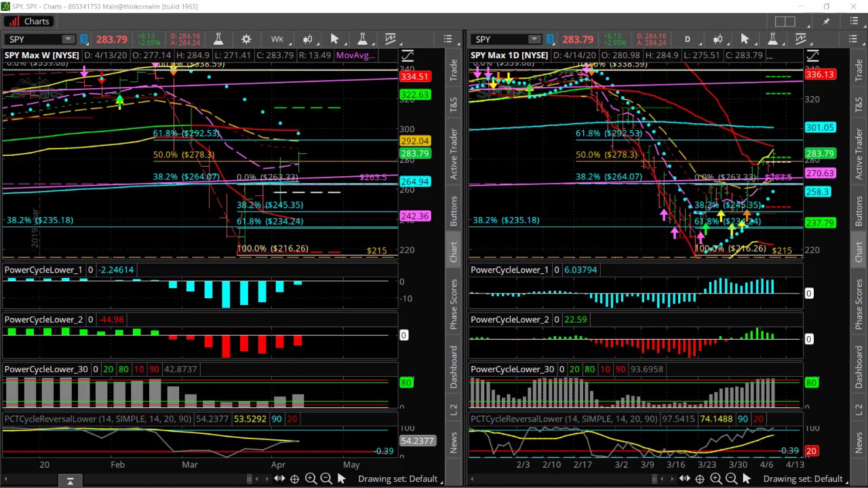Select the Chart side tab of left chart

click(x=454, y=252)
